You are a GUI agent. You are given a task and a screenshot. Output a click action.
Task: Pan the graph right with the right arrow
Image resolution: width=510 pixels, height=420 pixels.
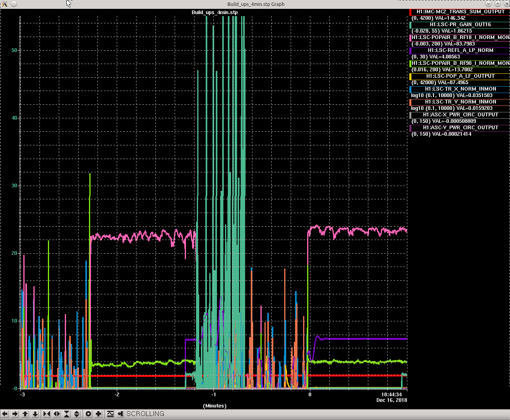15,414
